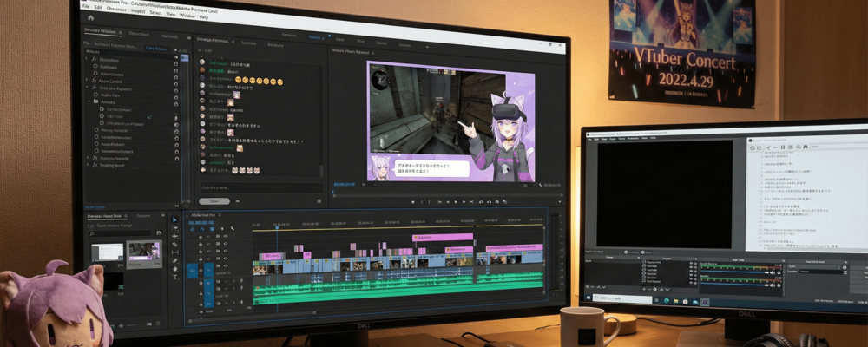Open the first audio channel gear in OBS mixer

[779, 273]
